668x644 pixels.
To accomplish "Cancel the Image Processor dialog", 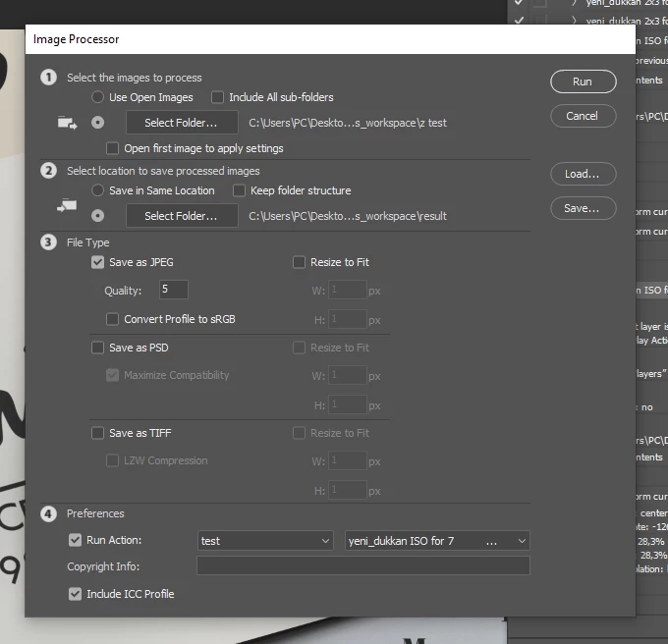I will pyautogui.click(x=583, y=116).
